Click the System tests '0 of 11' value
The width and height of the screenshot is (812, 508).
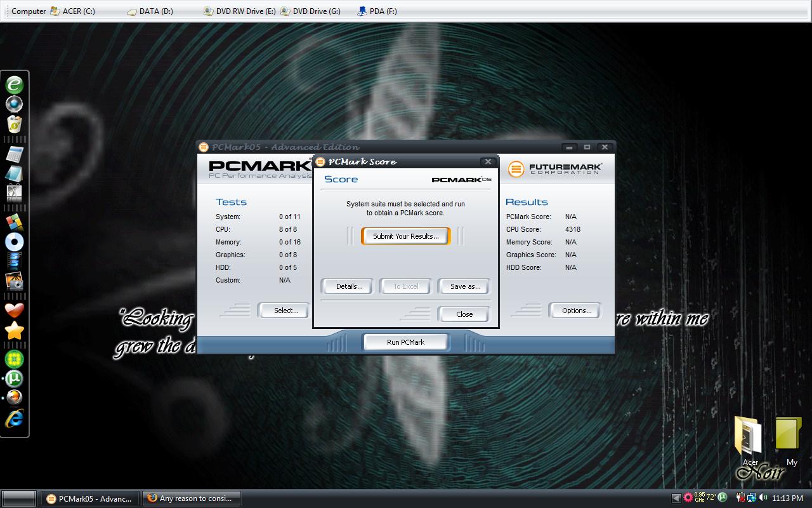click(290, 217)
